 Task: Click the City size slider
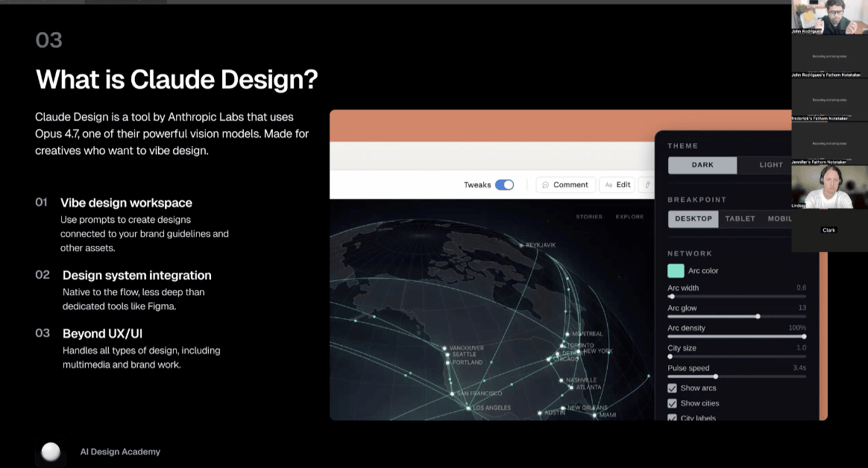(737, 356)
